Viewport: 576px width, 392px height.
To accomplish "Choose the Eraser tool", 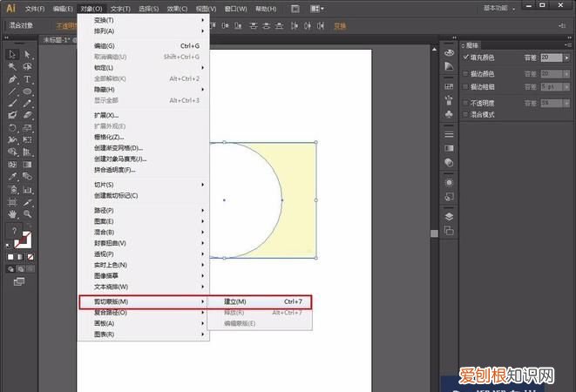I will tap(27, 115).
